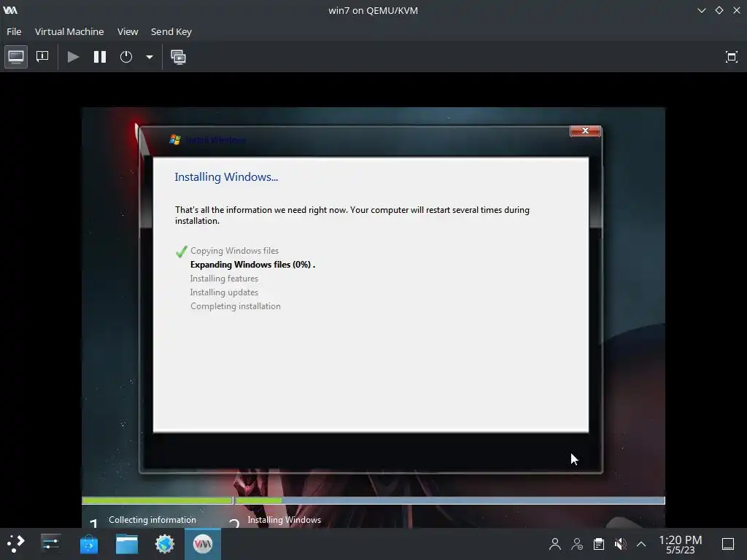Click the green checkmark beside Copying files
747x560 pixels.
[181, 252]
